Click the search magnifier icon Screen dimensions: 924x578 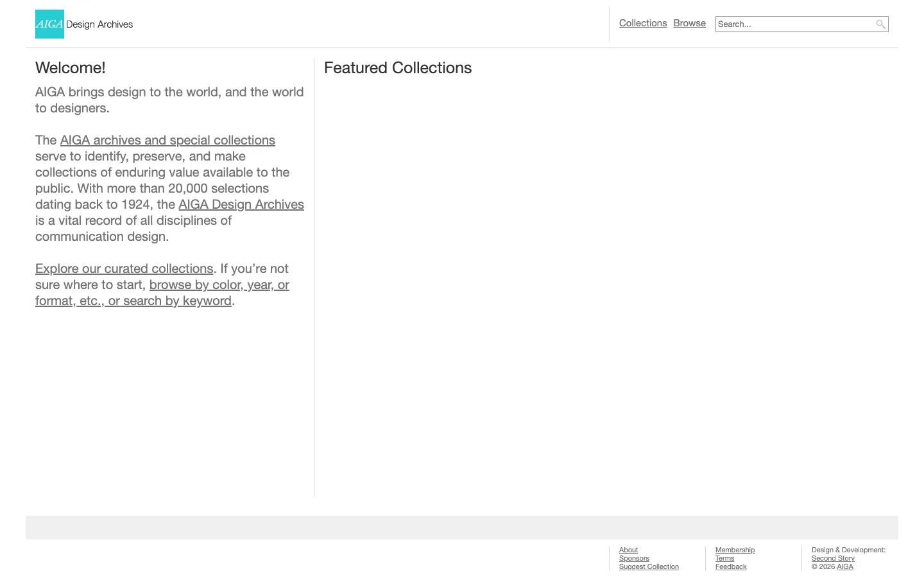tap(880, 24)
